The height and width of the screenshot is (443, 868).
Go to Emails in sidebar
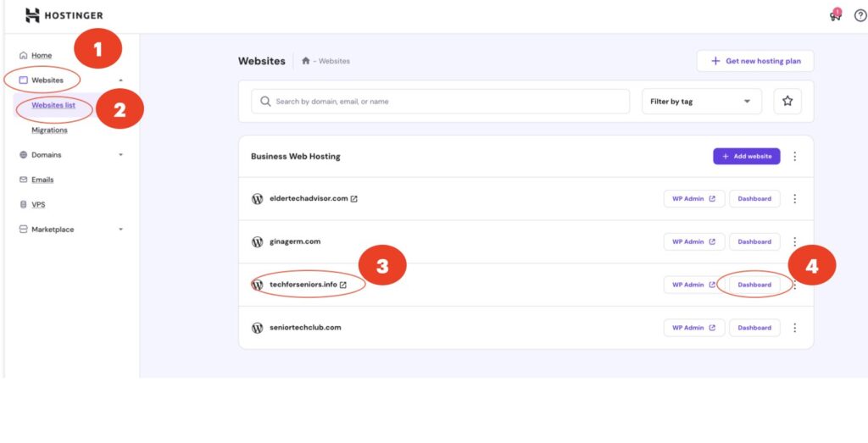[x=42, y=180]
